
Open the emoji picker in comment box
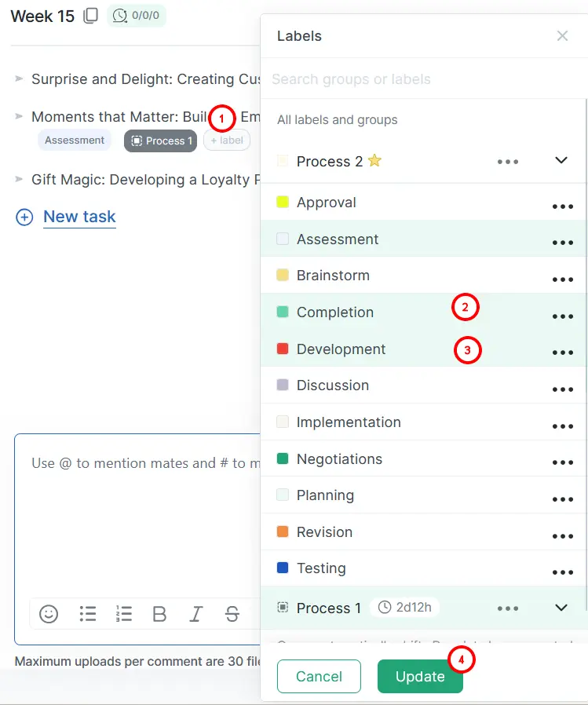(49, 614)
